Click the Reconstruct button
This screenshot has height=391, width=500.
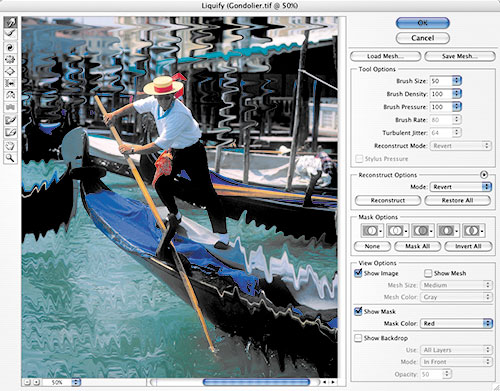click(x=388, y=200)
